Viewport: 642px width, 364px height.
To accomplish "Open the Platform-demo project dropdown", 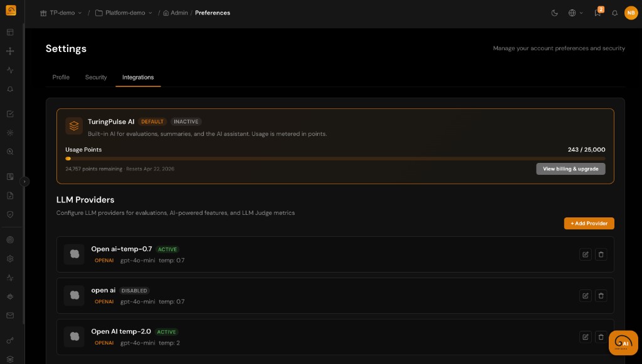I will 124,13.
